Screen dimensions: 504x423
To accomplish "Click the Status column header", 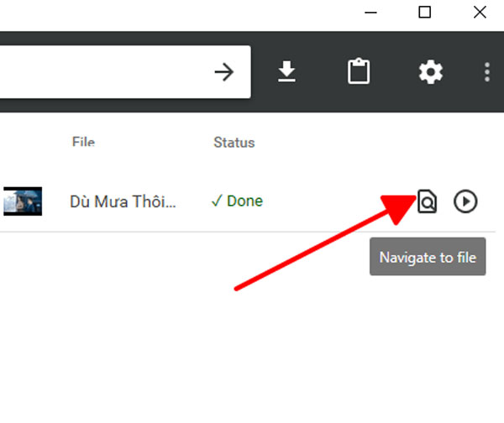I will tap(234, 143).
